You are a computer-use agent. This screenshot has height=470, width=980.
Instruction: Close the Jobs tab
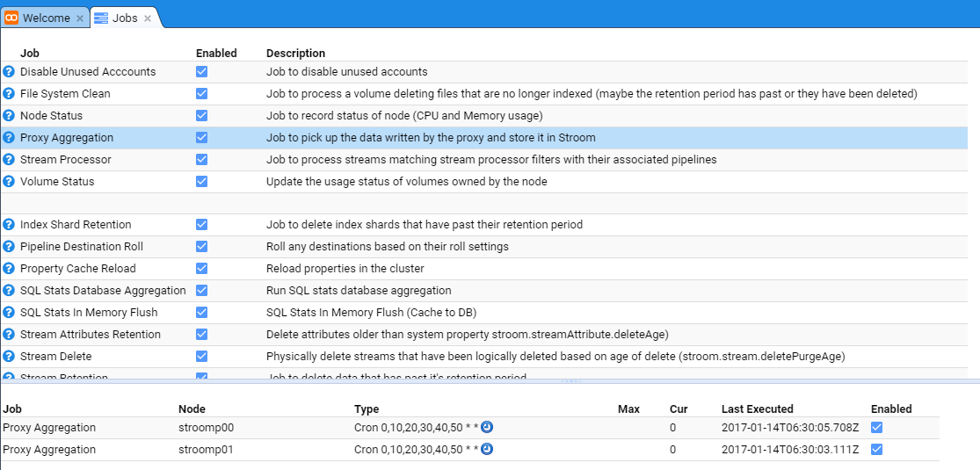click(x=148, y=18)
